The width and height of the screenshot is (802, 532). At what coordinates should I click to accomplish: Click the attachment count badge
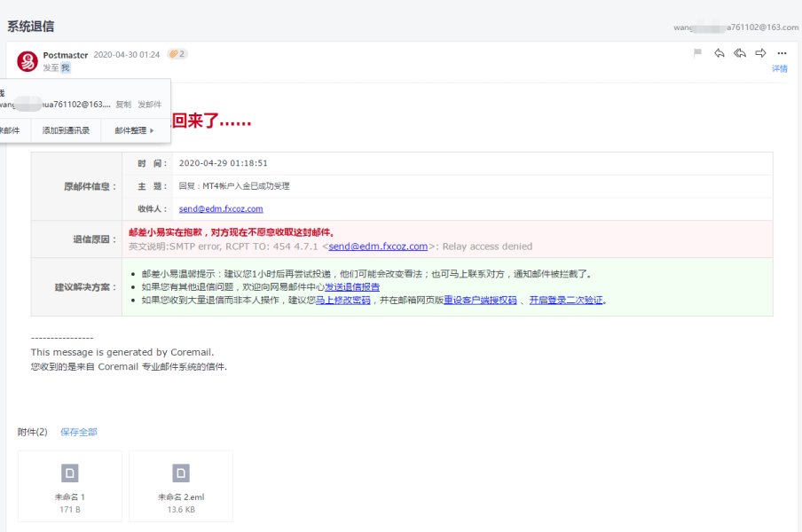[x=177, y=54]
